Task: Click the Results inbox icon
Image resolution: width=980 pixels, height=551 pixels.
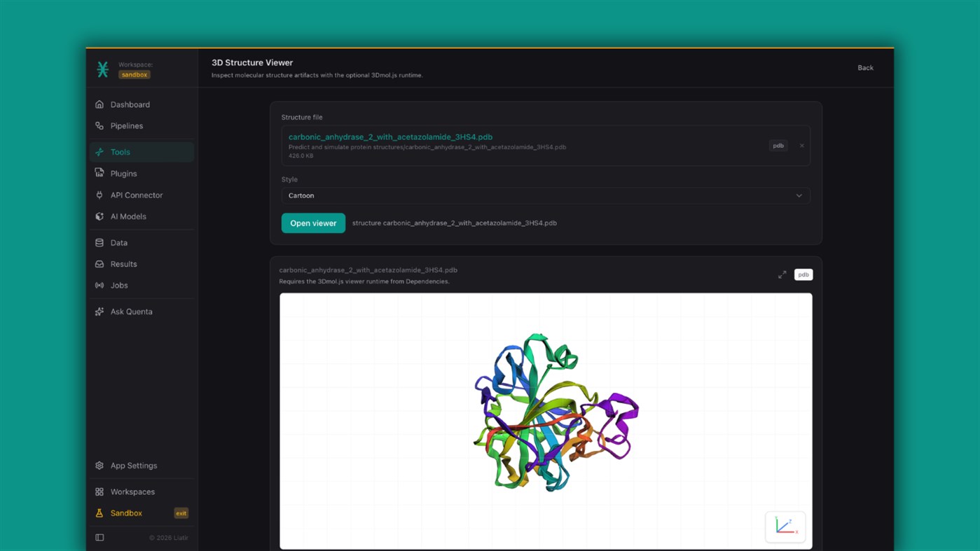Action: [99, 264]
